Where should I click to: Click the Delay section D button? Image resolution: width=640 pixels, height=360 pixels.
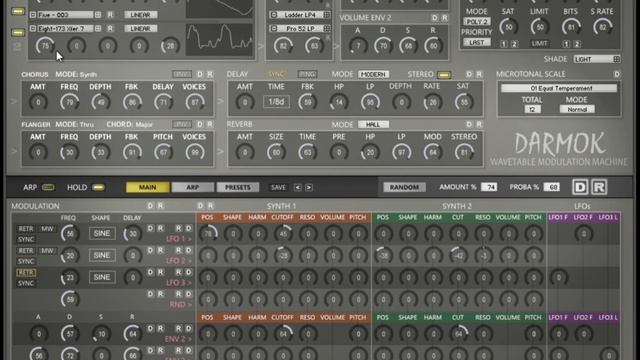[469, 74]
